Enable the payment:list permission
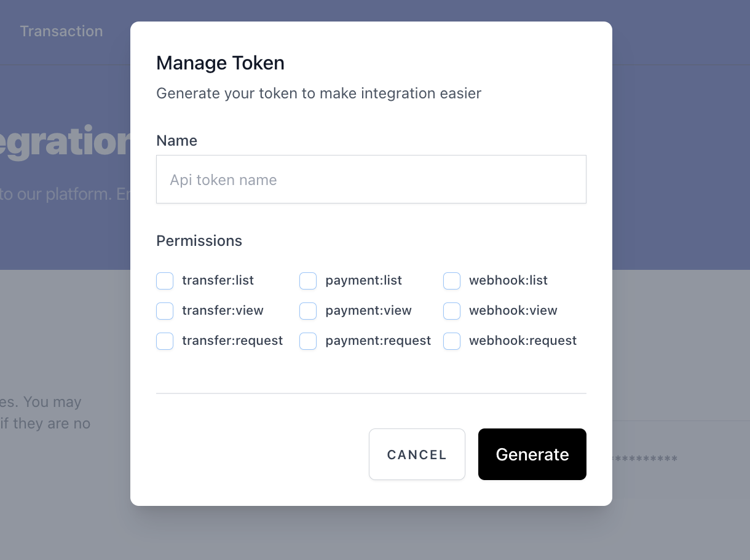This screenshot has width=750, height=560. coord(307,280)
